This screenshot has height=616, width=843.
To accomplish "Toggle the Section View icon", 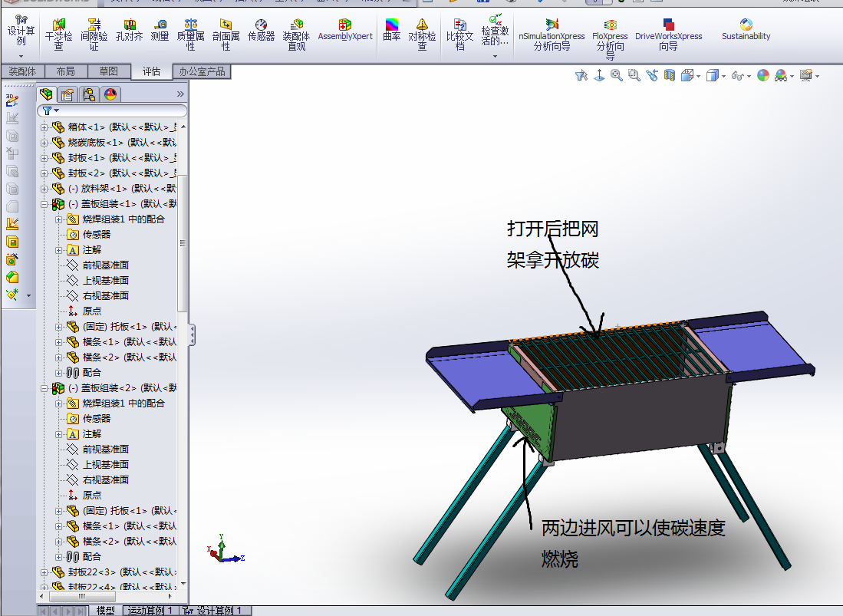I will (x=670, y=76).
